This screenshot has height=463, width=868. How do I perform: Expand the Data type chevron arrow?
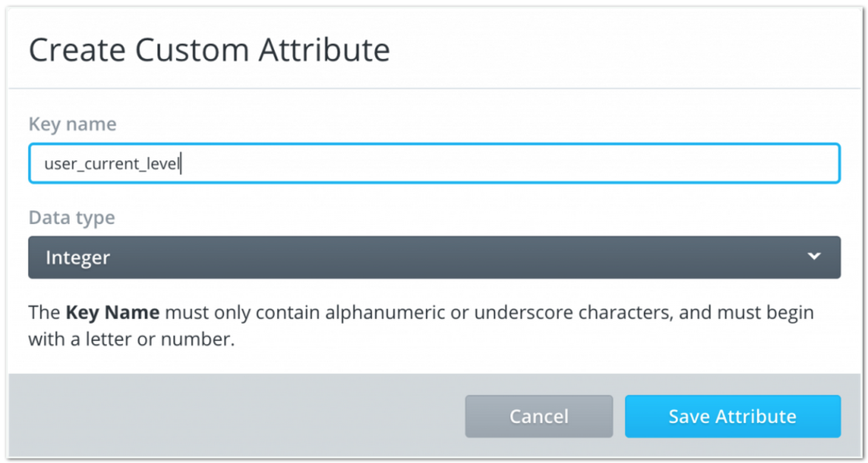[814, 256]
